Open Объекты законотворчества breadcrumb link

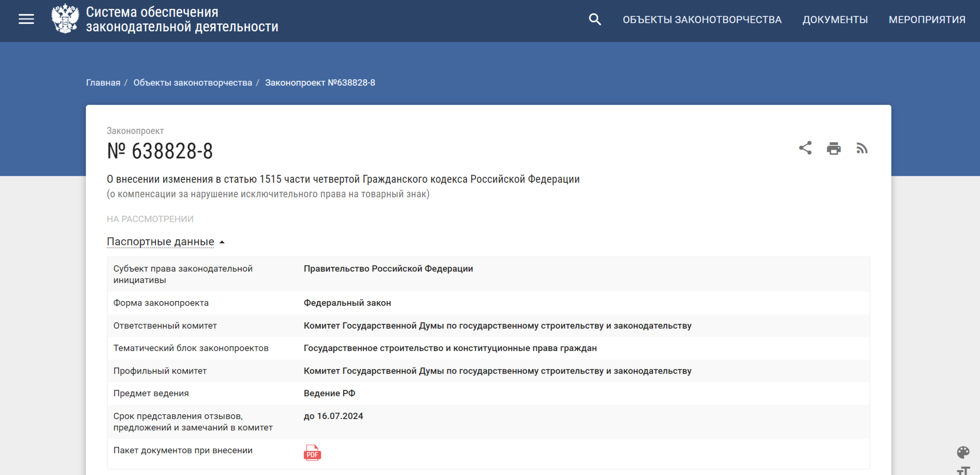pos(193,83)
